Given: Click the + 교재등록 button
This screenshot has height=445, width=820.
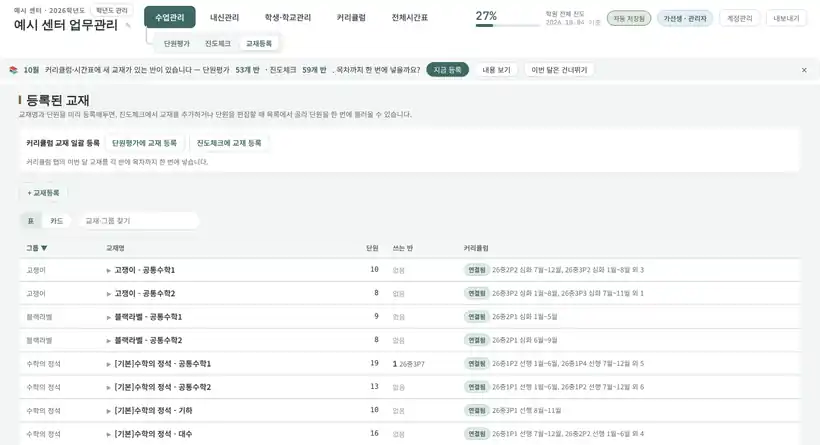Looking at the screenshot, I should [x=43, y=193].
